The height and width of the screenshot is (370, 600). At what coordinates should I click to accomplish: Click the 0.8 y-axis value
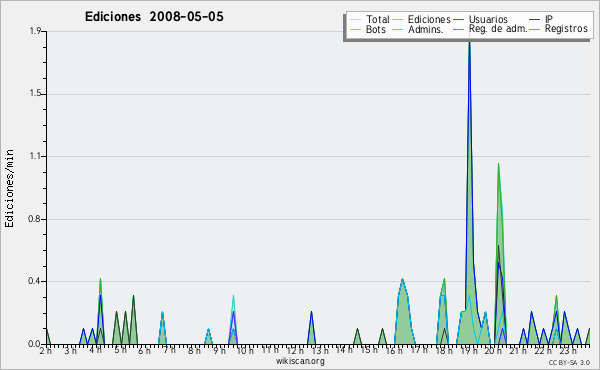pyautogui.click(x=34, y=219)
